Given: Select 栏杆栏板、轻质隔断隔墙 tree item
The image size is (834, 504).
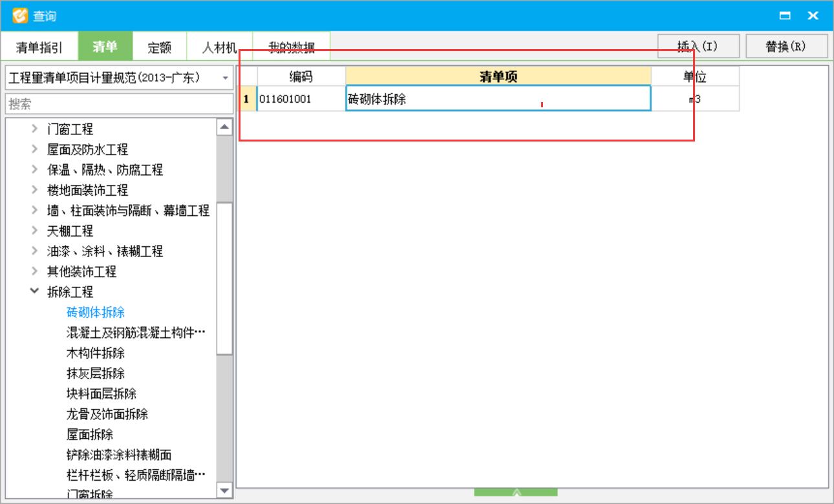Looking at the screenshot, I should (136, 475).
